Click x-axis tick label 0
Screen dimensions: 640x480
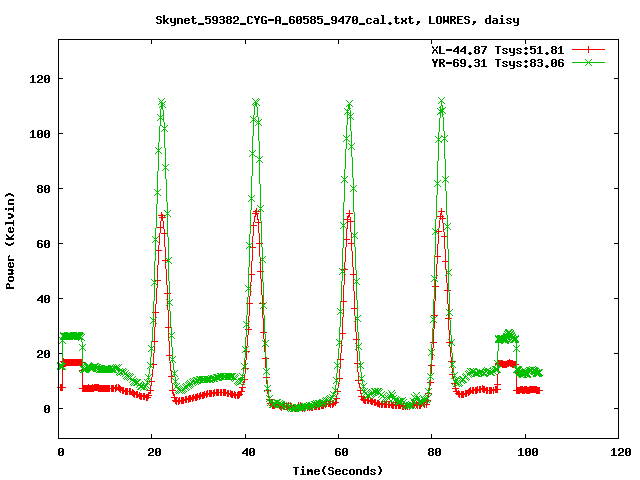pos(61,452)
